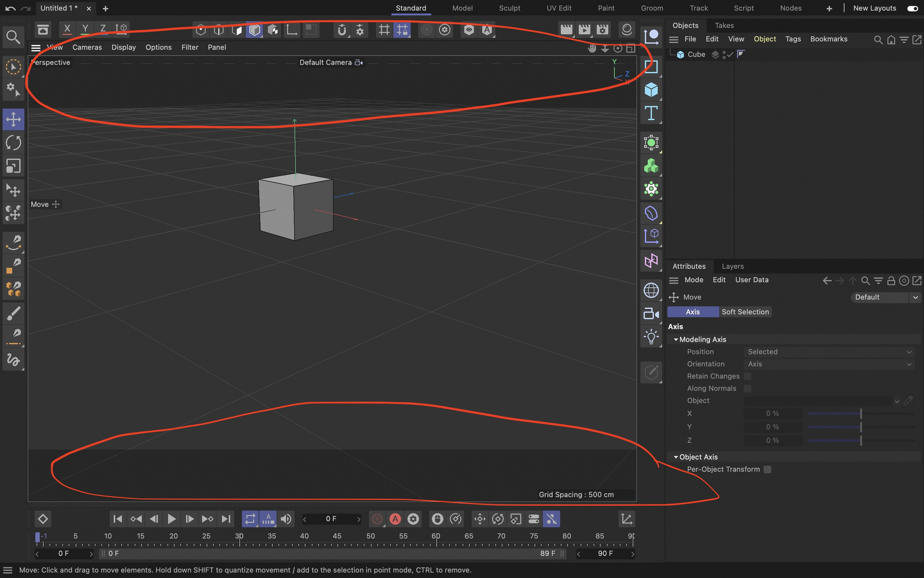Search in Objects panel magnifier
The image size is (924, 578).
(878, 39)
